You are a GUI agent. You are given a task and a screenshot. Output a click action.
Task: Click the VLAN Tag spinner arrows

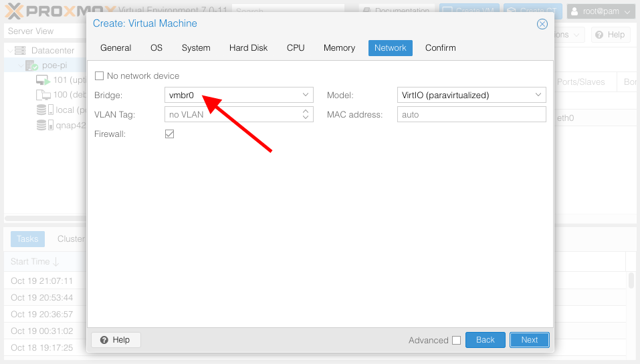[306, 115]
